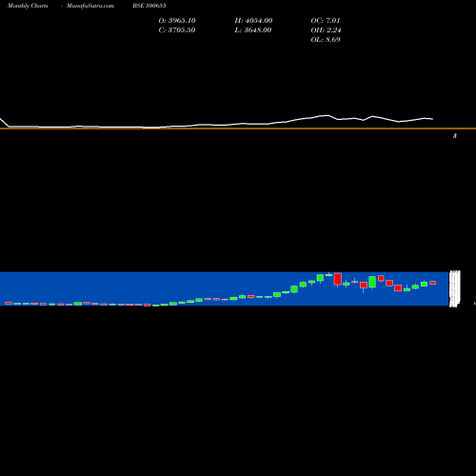Click the close price 'C: 3705.50' value
Viewport: 476px width, 476px height.
(x=177, y=30)
